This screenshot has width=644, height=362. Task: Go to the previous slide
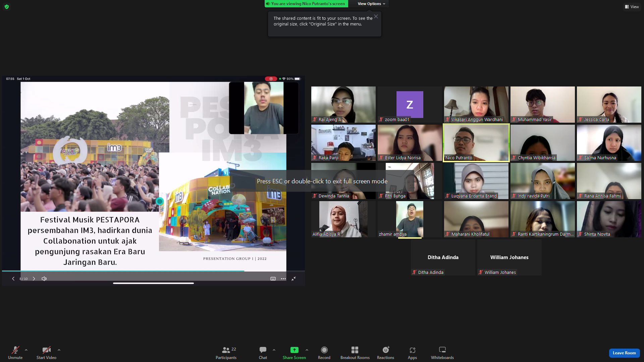(x=13, y=279)
